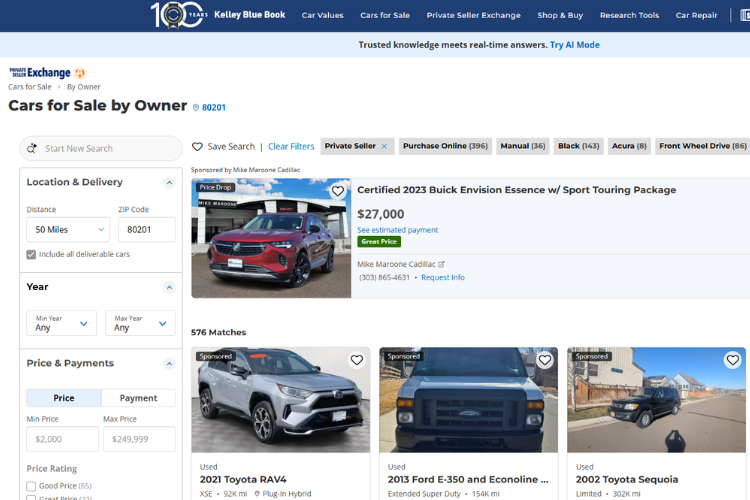Screen dimensions: 750x500
Task: Click the Start New Search field
Action: pyautogui.click(x=101, y=148)
